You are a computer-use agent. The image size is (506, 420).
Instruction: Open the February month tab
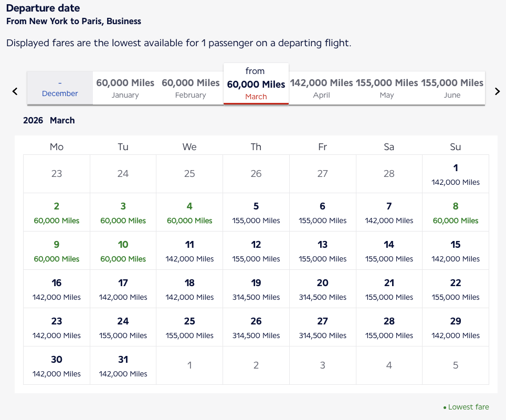point(190,87)
